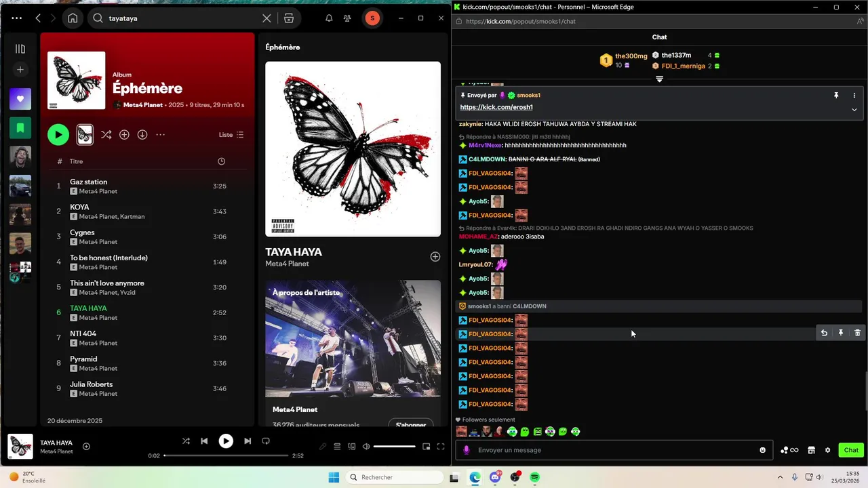The width and height of the screenshot is (868, 488).
Task: Toggle album shuffle under Éphémère header
Action: [x=106, y=135]
